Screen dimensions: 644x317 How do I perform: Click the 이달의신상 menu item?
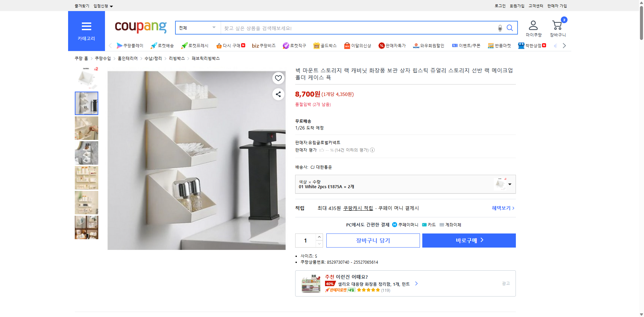click(358, 45)
